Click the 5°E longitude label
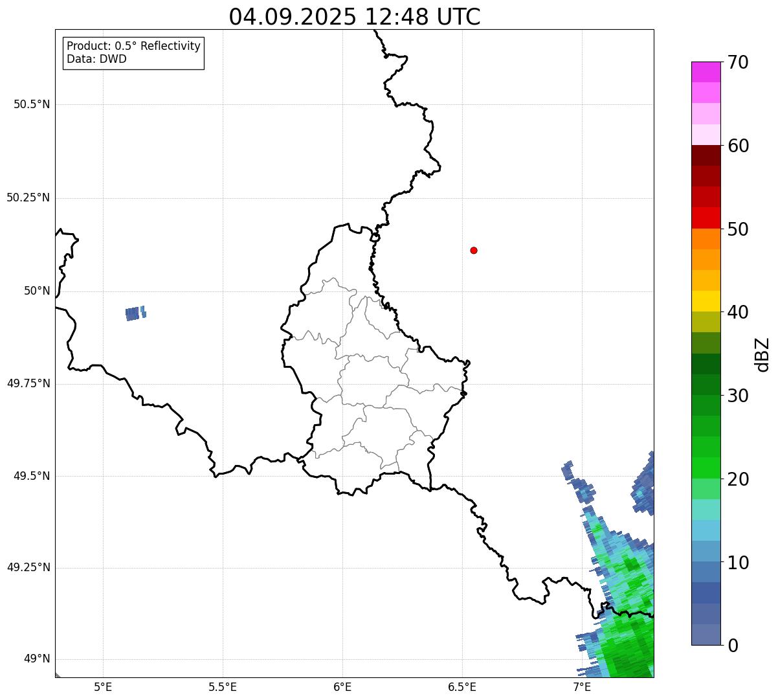This screenshot has width=778, height=700. coord(103,687)
